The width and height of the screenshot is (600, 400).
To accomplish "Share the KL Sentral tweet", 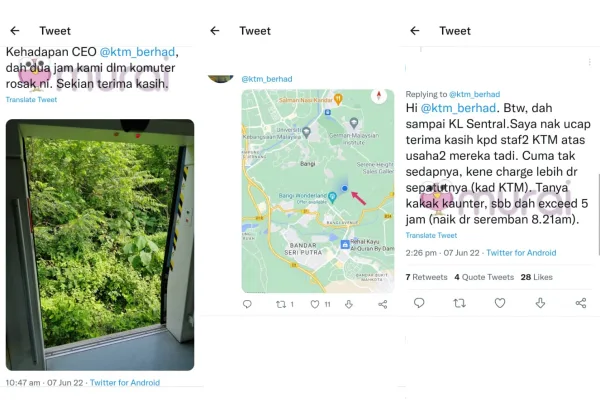I will 581,302.
